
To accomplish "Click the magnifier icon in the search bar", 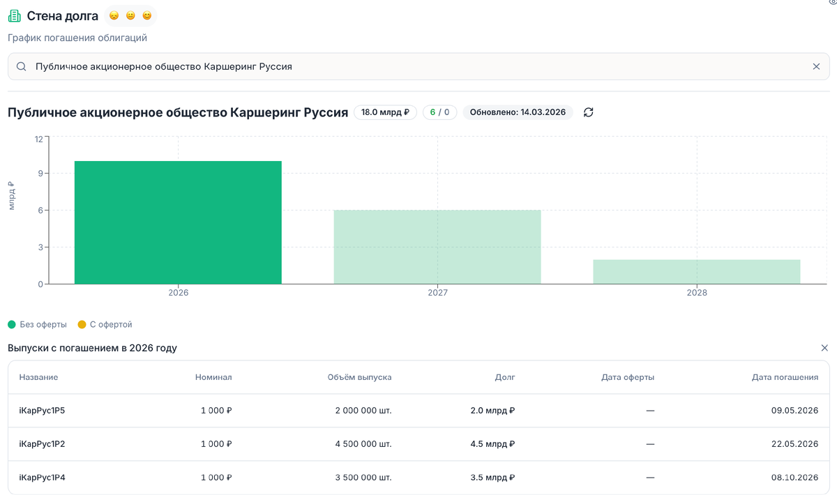I will tap(21, 66).
